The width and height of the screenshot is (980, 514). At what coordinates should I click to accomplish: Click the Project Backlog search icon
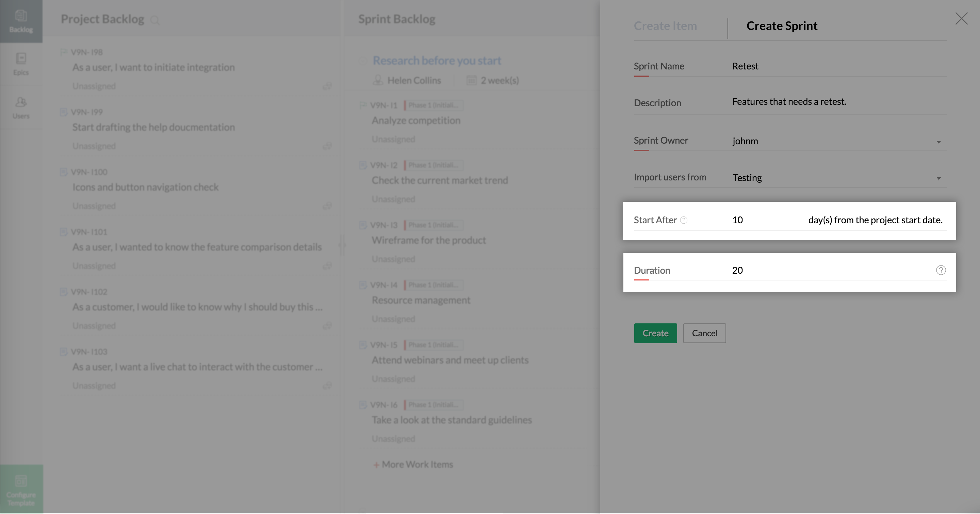pyautogui.click(x=155, y=20)
